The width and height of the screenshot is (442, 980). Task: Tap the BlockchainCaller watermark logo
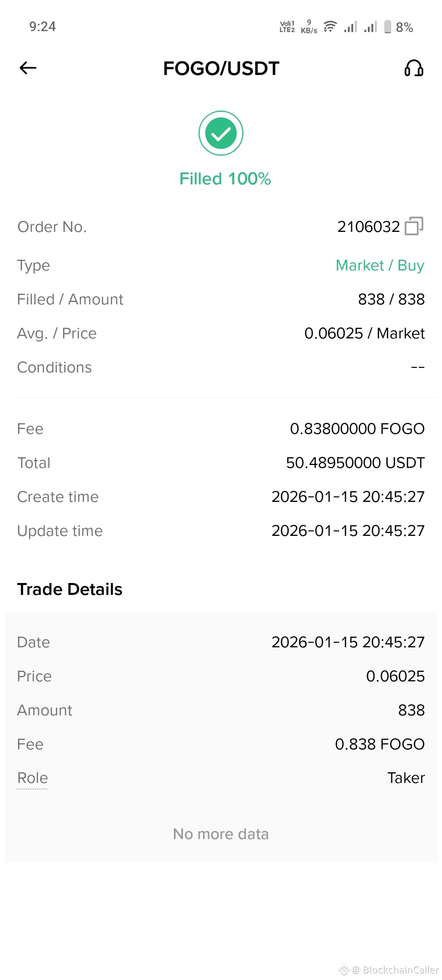344,970
